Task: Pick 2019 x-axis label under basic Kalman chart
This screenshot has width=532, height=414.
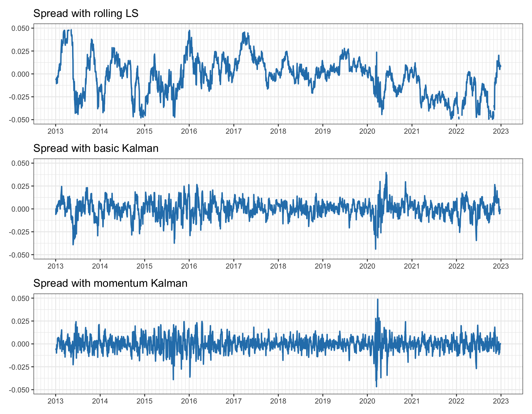Action: [323, 266]
